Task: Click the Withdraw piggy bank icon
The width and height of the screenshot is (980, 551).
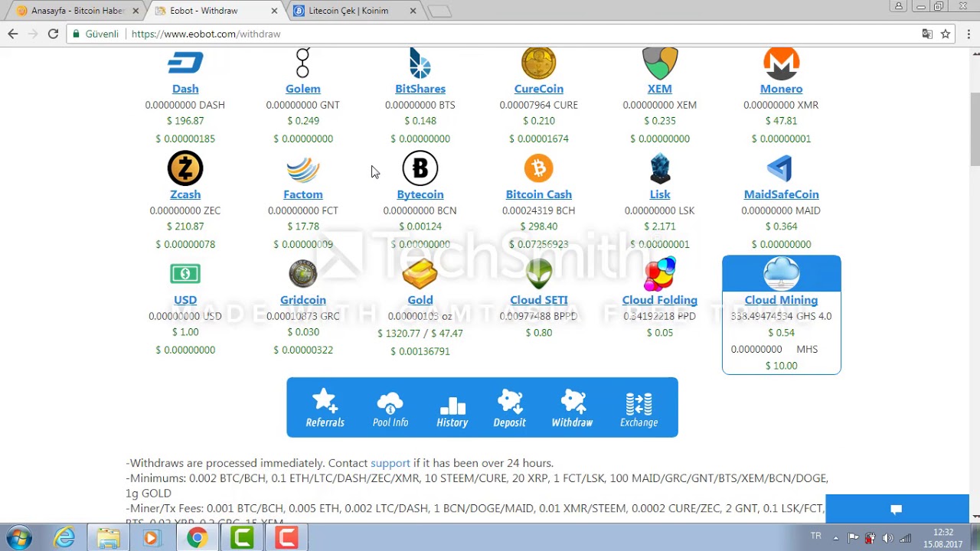Action: point(572,402)
